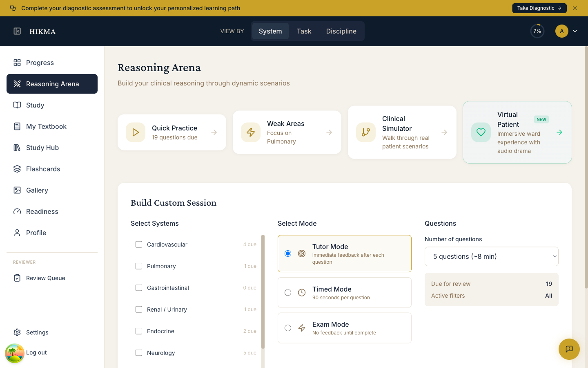Click the main page vertical scrollbar
Image resolution: width=588 pixels, height=368 pixels.
[586, 168]
